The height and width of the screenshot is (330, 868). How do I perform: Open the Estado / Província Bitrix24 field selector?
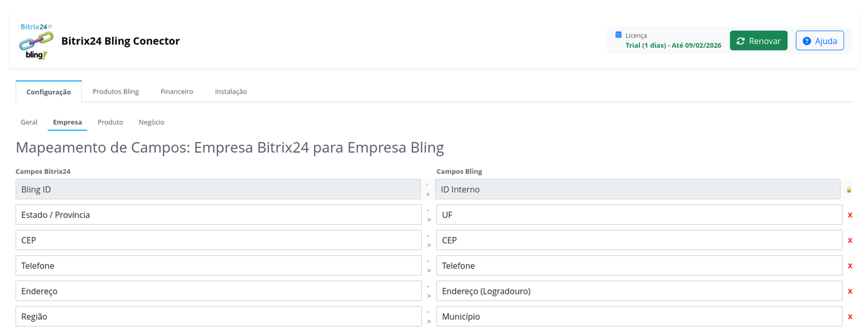point(218,215)
